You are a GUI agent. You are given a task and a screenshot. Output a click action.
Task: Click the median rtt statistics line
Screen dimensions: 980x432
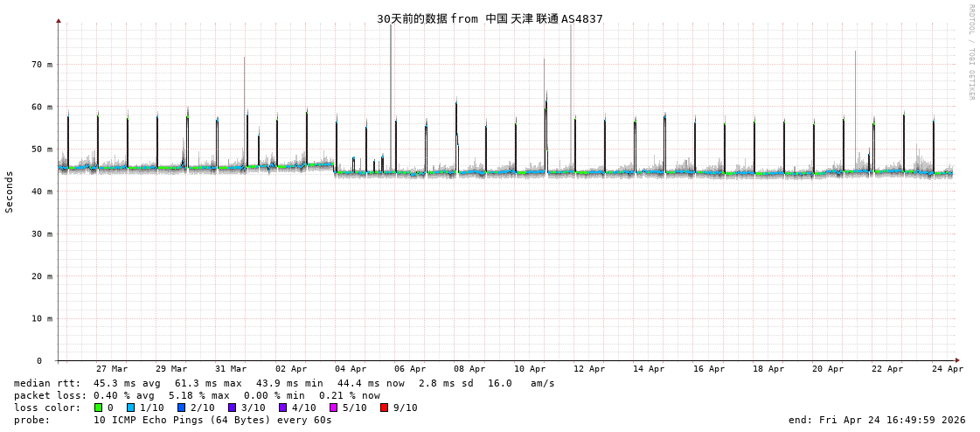coord(284,383)
